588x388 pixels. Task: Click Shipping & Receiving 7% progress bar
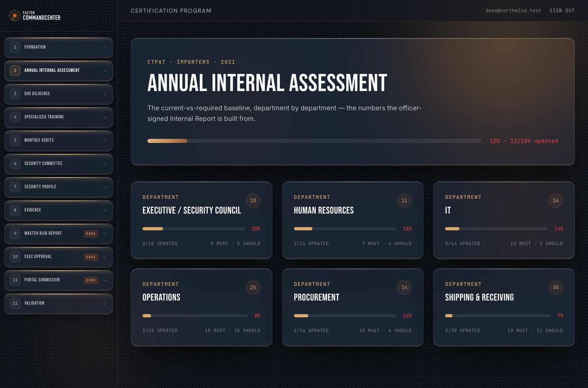click(498, 316)
